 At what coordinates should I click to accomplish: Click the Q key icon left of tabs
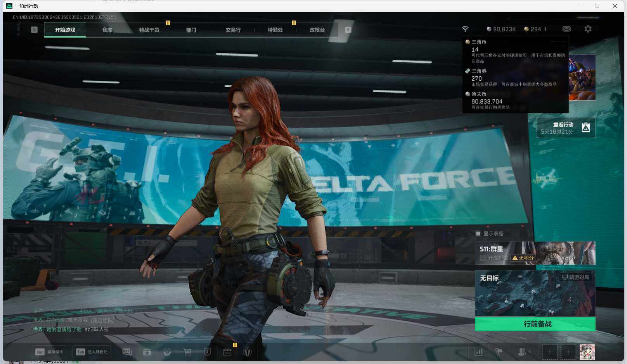[34, 30]
